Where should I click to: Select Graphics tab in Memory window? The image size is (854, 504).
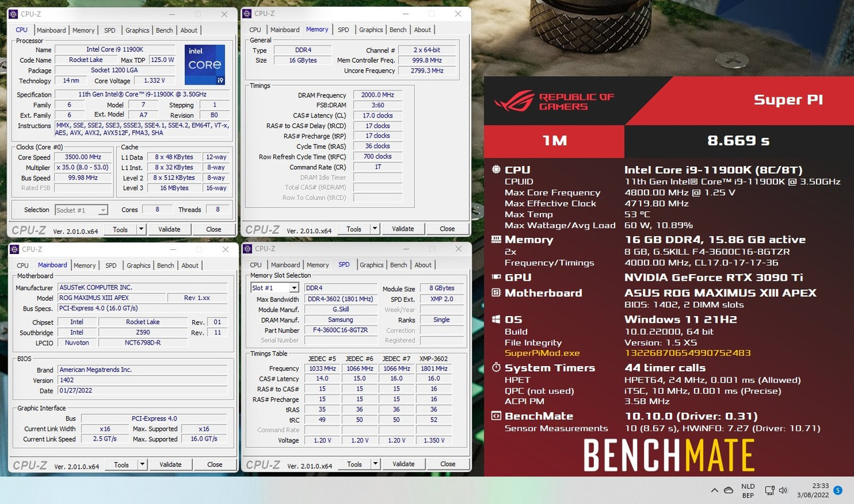(x=371, y=30)
